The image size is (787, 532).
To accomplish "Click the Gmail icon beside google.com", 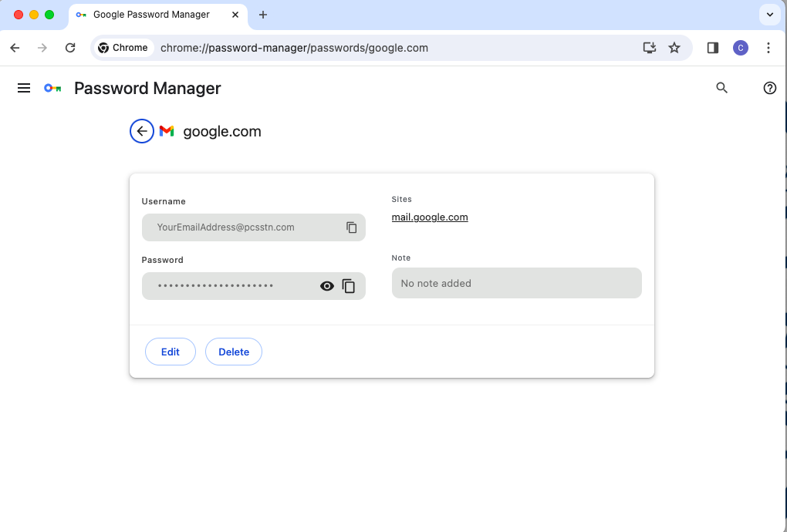I will coord(167,131).
